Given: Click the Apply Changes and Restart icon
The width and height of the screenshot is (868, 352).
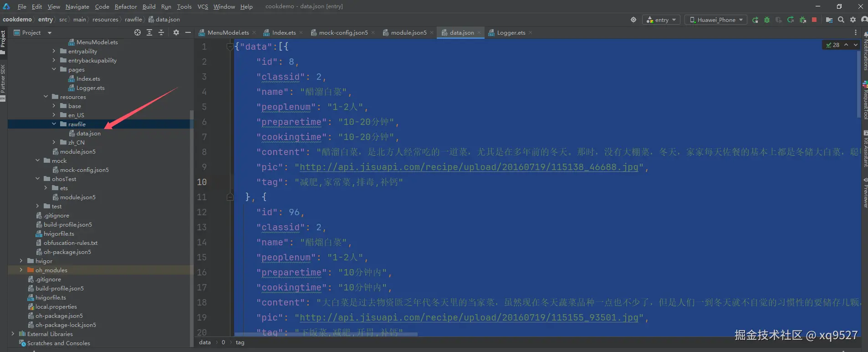Looking at the screenshot, I should click(791, 20).
